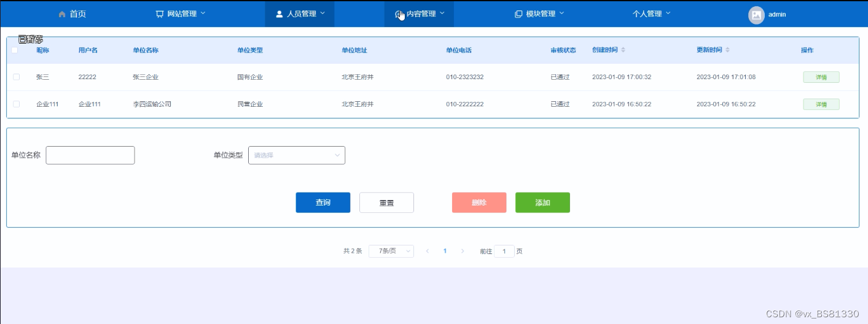The height and width of the screenshot is (324, 868).
Task: Click the phone number 010-2222222
Action: click(x=465, y=104)
